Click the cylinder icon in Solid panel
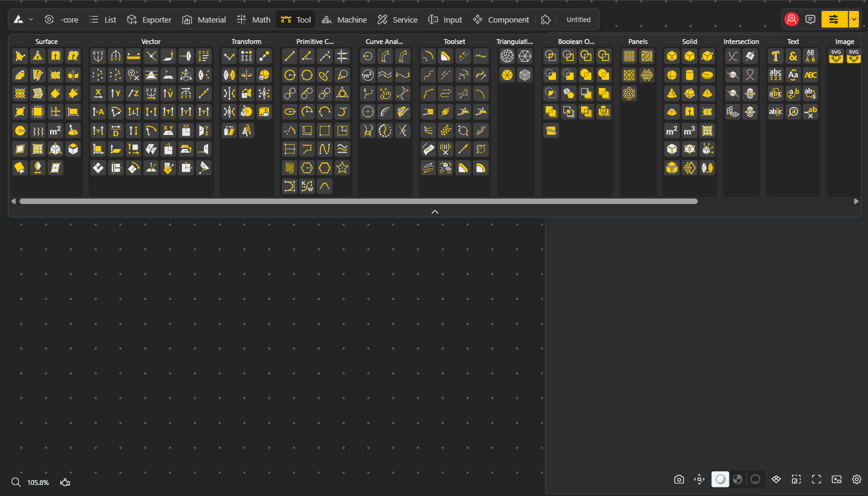This screenshot has width=868, height=496. point(689,75)
